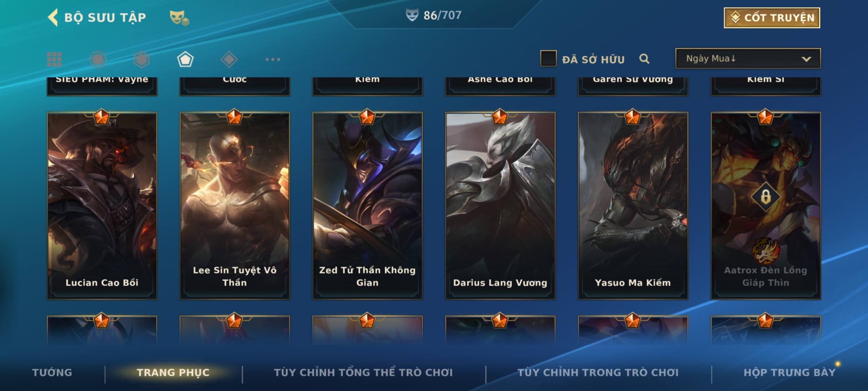Switch to Tùy Chỉnh Tổng Thể Trò Chơi tab
The image size is (868, 391).
pyautogui.click(x=363, y=373)
